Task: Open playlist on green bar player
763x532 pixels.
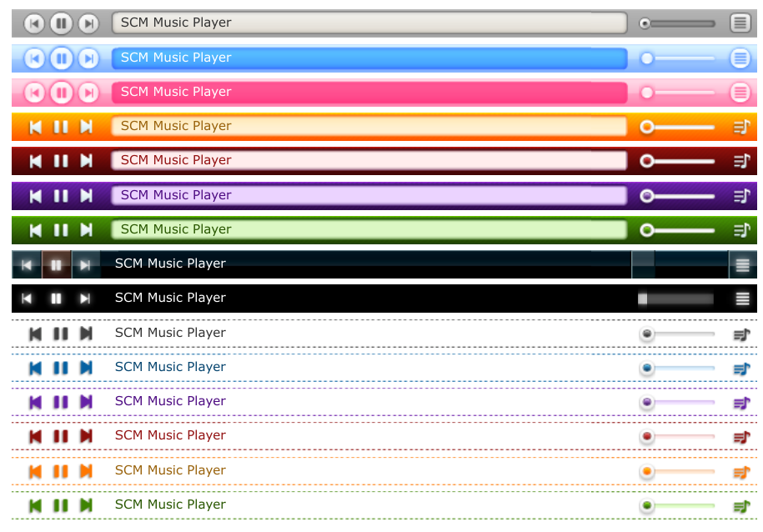Action: [x=742, y=230]
